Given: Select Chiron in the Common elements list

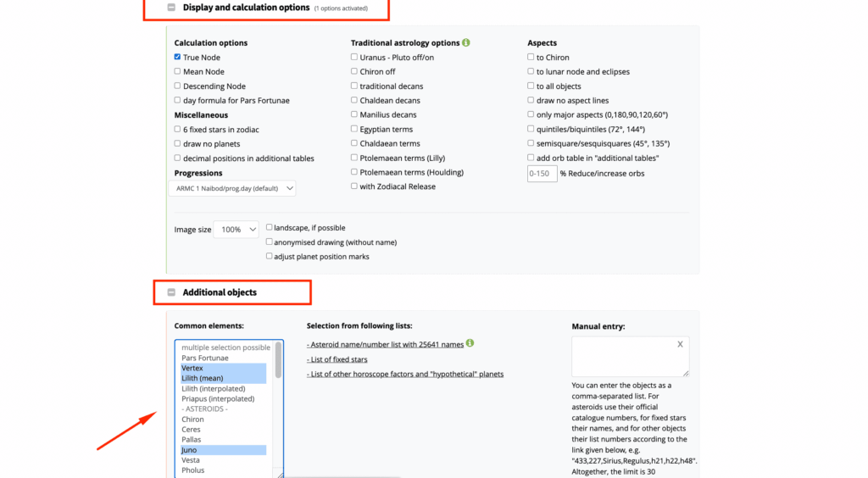Looking at the screenshot, I should 192,420.
